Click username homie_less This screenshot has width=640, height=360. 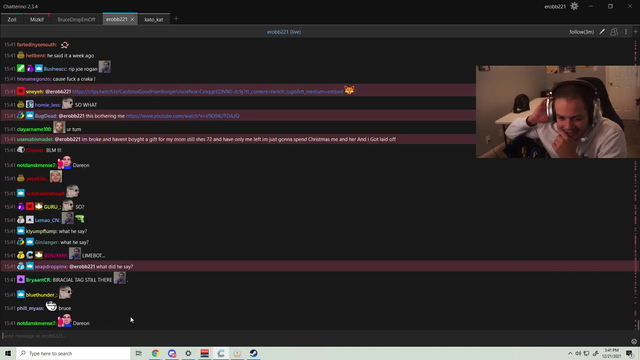click(47, 105)
